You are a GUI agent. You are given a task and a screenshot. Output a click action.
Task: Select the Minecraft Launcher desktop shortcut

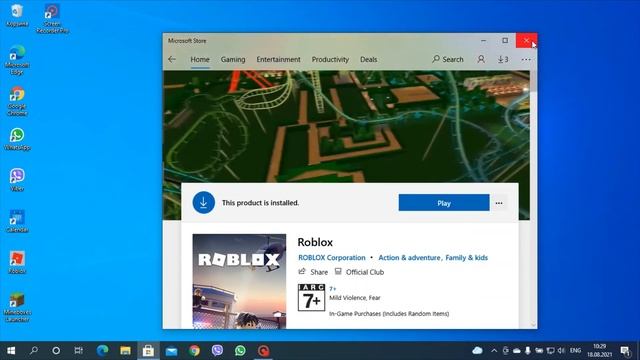click(x=17, y=307)
